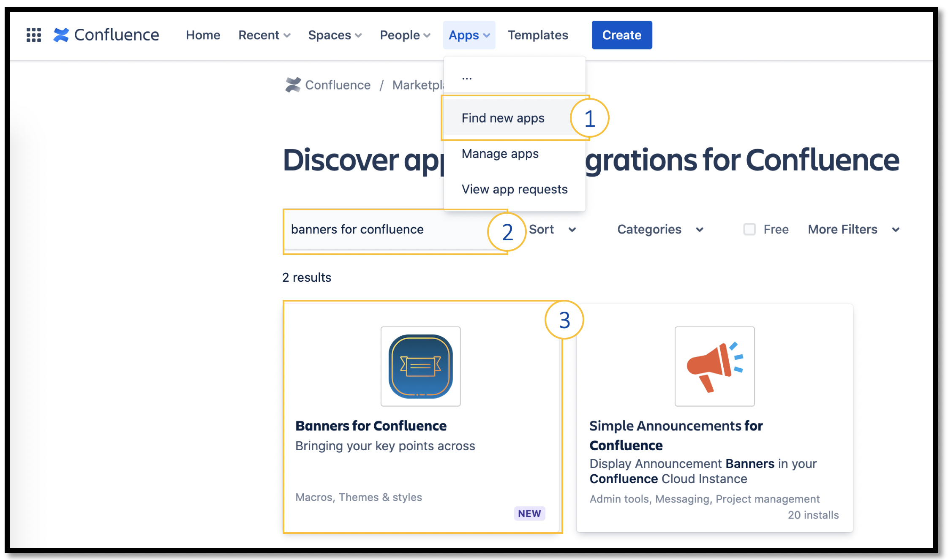Select Find new apps menu entry
Image resolution: width=948 pixels, height=560 pixels.
tap(503, 118)
